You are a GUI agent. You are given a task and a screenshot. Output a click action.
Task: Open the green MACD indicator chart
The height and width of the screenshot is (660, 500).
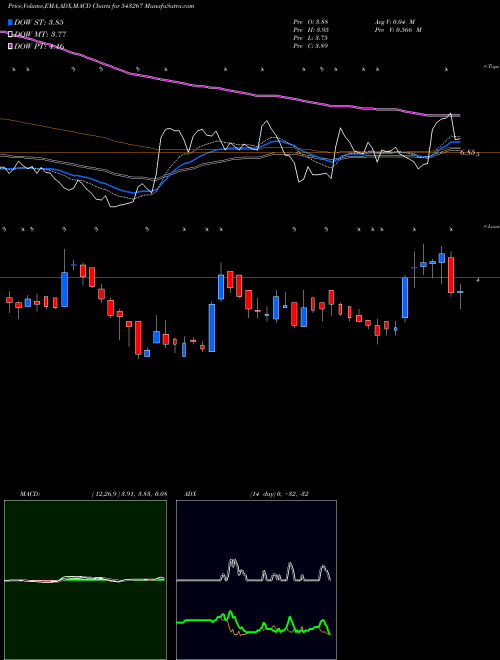85,580
